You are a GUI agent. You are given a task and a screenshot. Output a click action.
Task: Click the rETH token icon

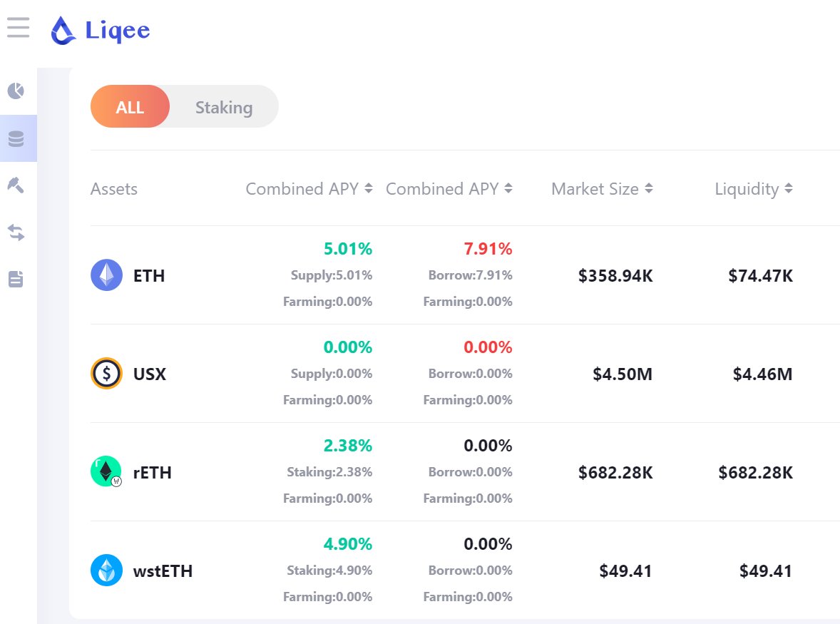(x=106, y=472)
